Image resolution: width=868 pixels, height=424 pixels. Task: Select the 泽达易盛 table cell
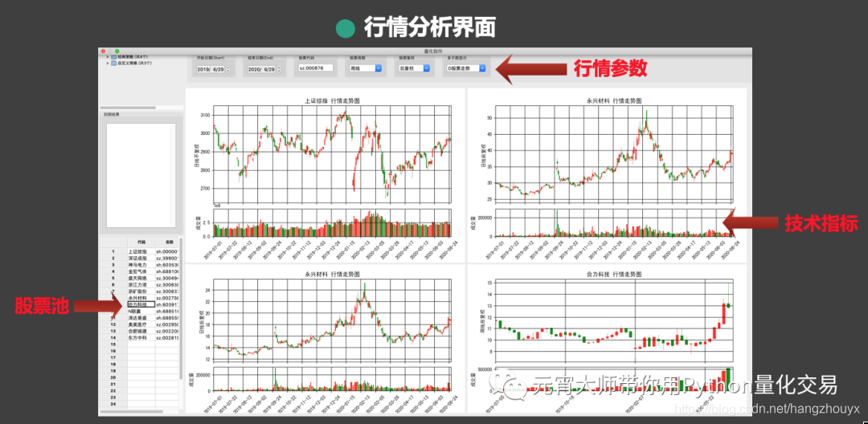(x=141, y=318)
